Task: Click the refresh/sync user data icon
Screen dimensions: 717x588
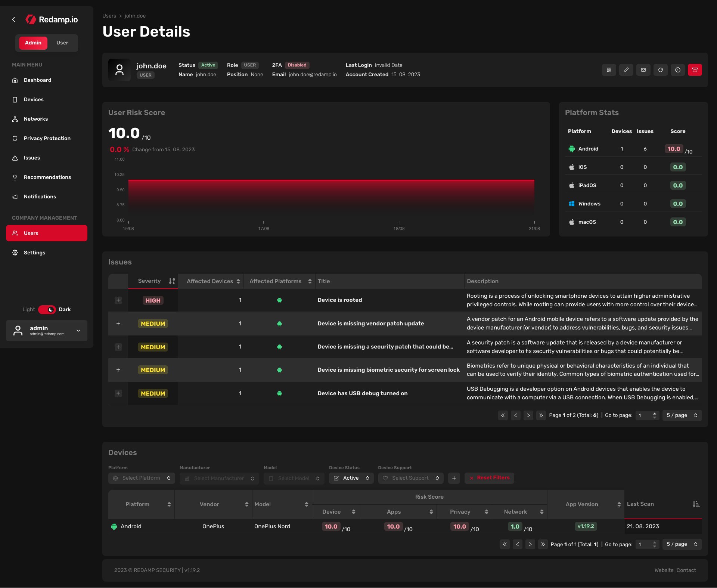Action: pyautogui.click(x=661, y=70)
